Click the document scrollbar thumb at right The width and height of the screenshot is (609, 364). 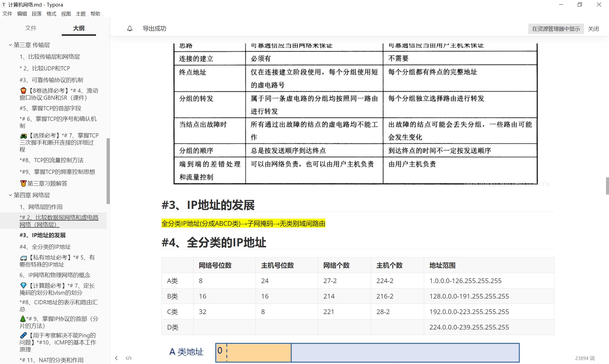(607, 186)
